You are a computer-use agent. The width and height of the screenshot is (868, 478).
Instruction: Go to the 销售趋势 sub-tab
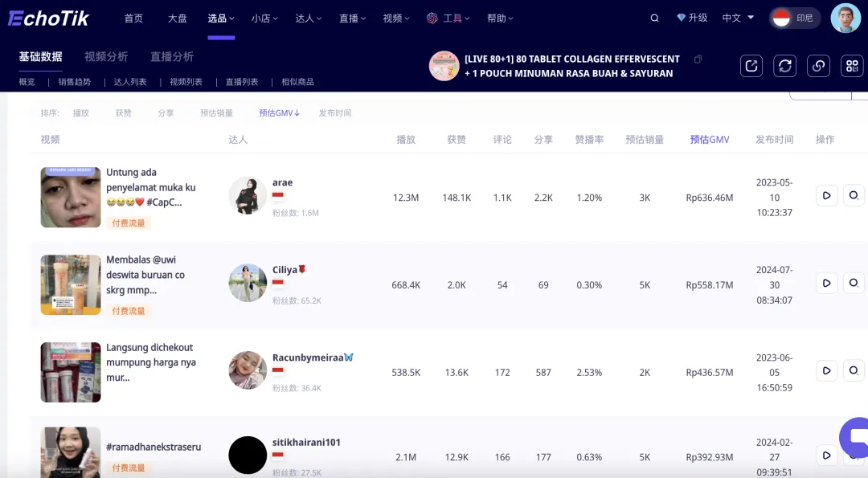[x=74, y=82]
